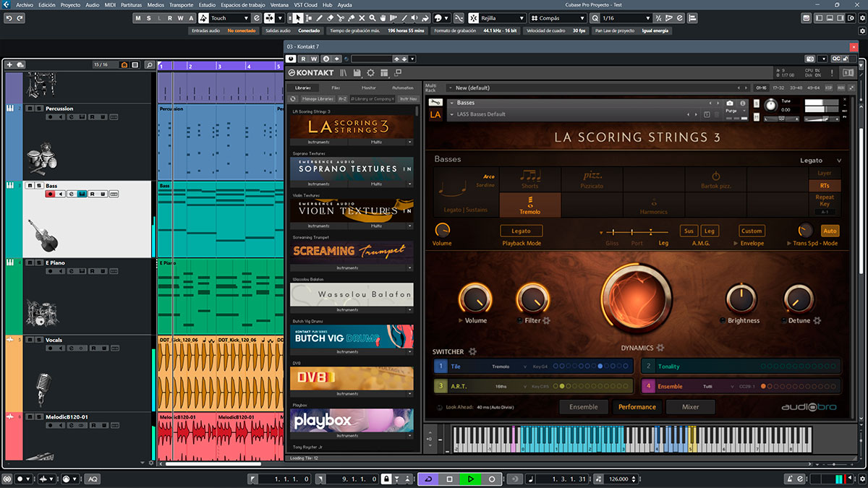Click the Cubase Stop transport button
Image resolution: width=868 pixels, height=488 pixels.
coord(449,479)
